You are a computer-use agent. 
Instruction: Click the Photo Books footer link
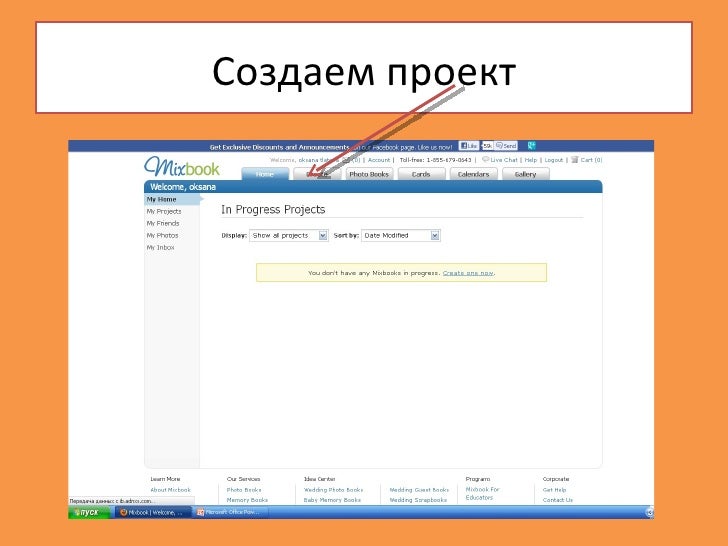[244, 490]
